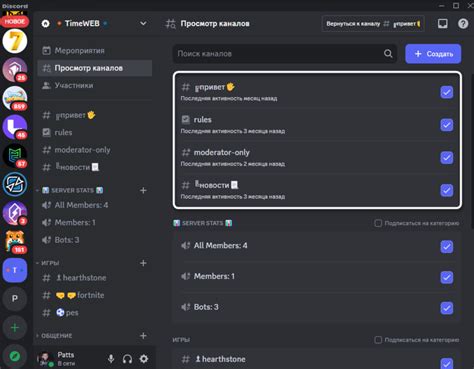
Task: Open the blue lightning bolt server icon
Action: click(15, 184)
